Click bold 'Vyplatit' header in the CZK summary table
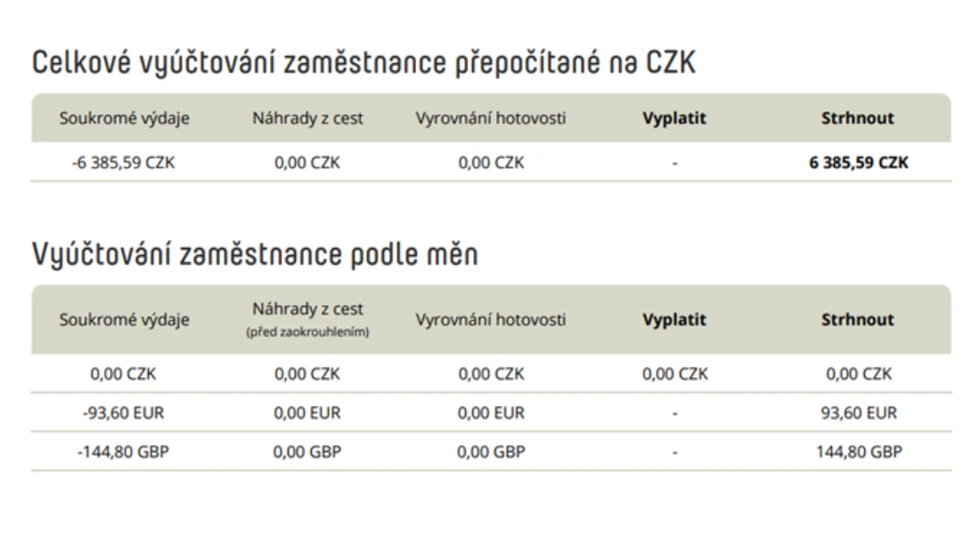 coord(674,119)
